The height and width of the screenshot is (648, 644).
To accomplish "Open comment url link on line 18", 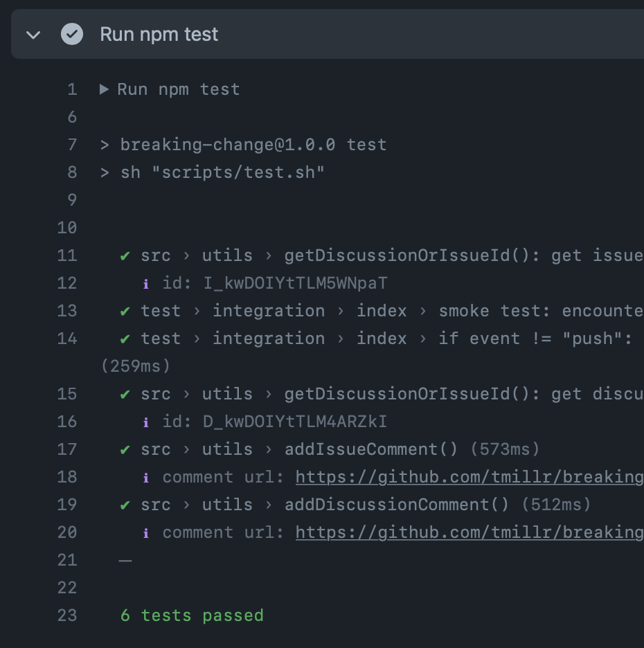I will [469, 477].
